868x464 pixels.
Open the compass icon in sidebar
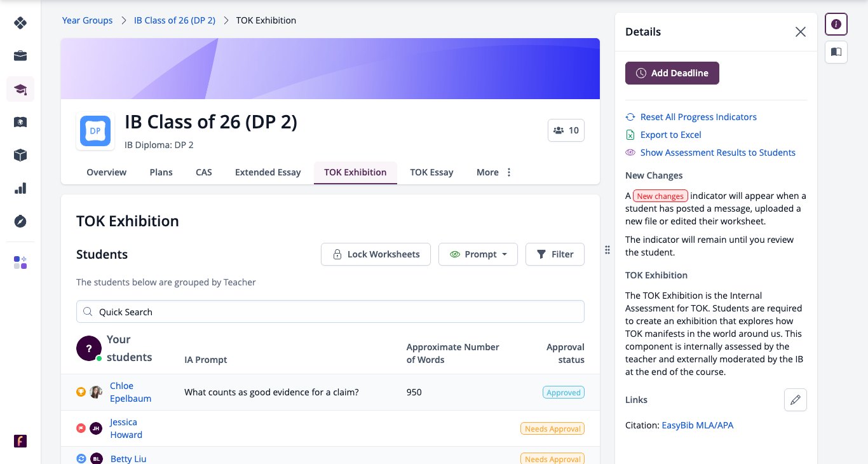[x=20, y=221]
